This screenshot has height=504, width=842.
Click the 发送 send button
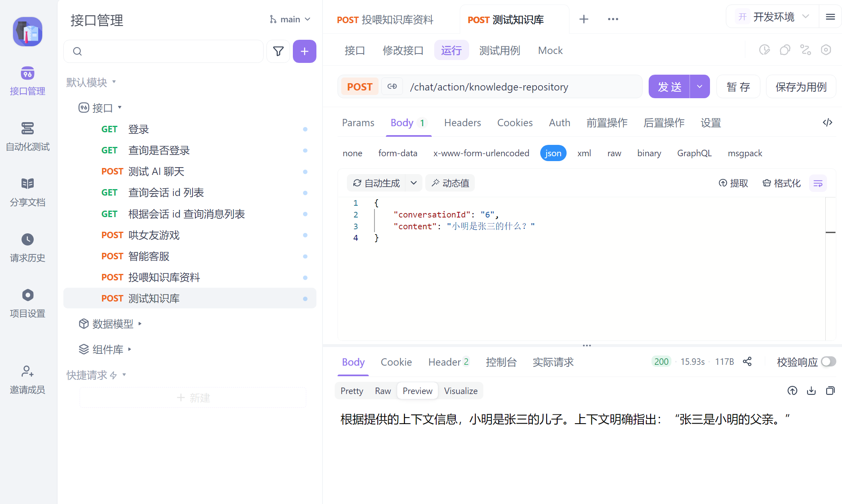pyautogui.click(x=669, y=87)
